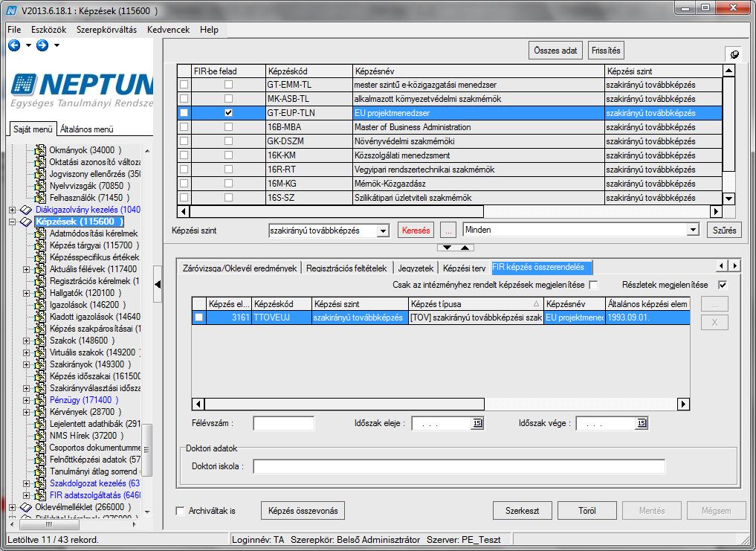Open the Képzési szint dropdown

coord(384,231)
